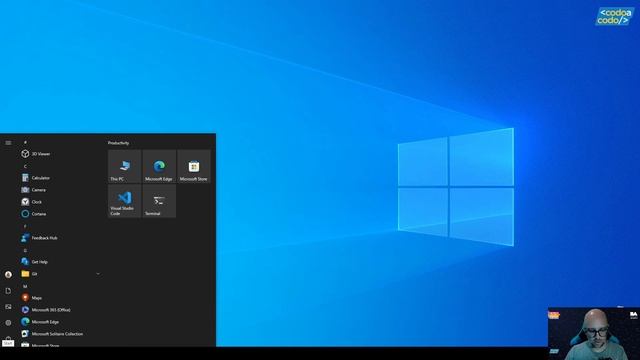The height and width of the screenshot is (360, 640).
Task: Click the This PC tile
Action: click(124, 166)
